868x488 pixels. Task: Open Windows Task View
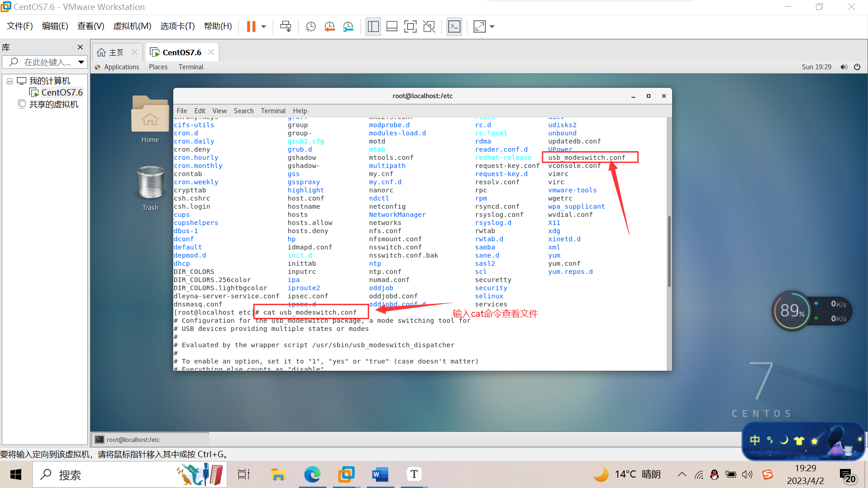click(243, 474)
